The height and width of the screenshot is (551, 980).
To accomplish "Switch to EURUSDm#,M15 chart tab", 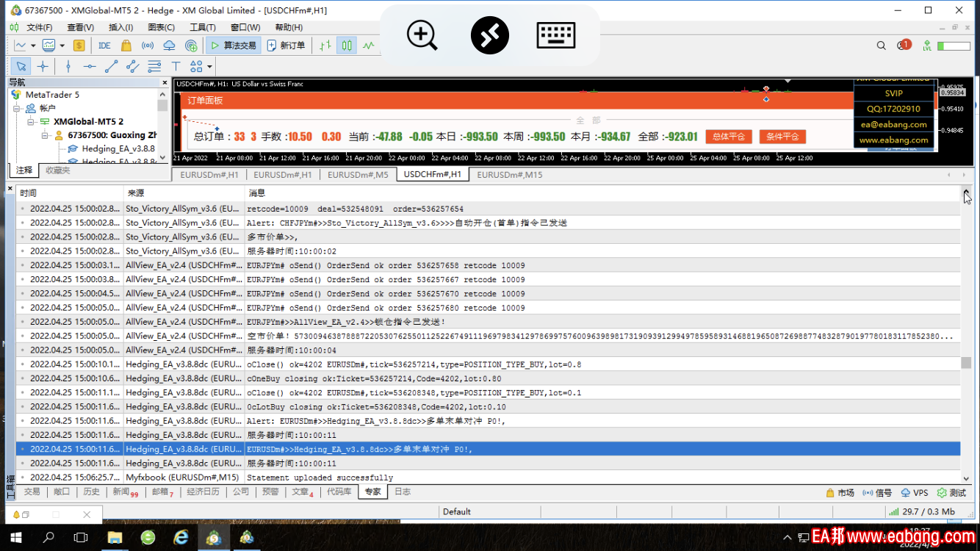I will tap(510, 175).
